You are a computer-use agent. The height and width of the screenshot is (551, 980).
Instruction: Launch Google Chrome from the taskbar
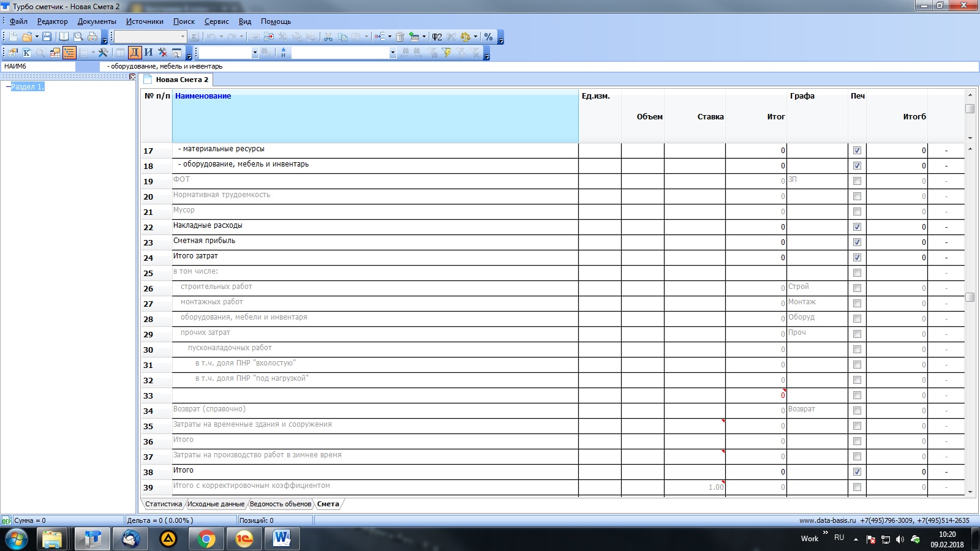[206, 539]
